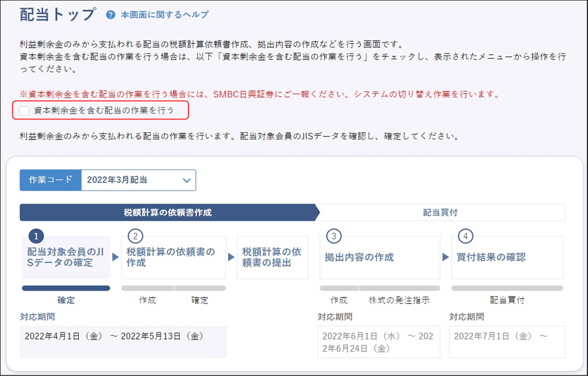Screen dimensions: 588x376
Task: Open the 本画面に関するヘルプ link
Action: tap(164, 15)
